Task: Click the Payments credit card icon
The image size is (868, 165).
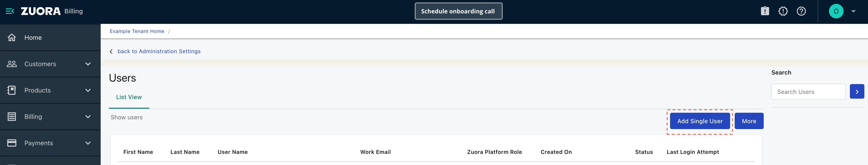Action: coord(12,143)
